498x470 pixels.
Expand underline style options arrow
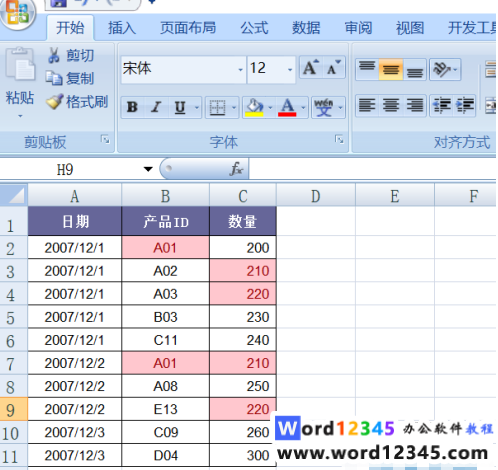(x=197, y=107)
